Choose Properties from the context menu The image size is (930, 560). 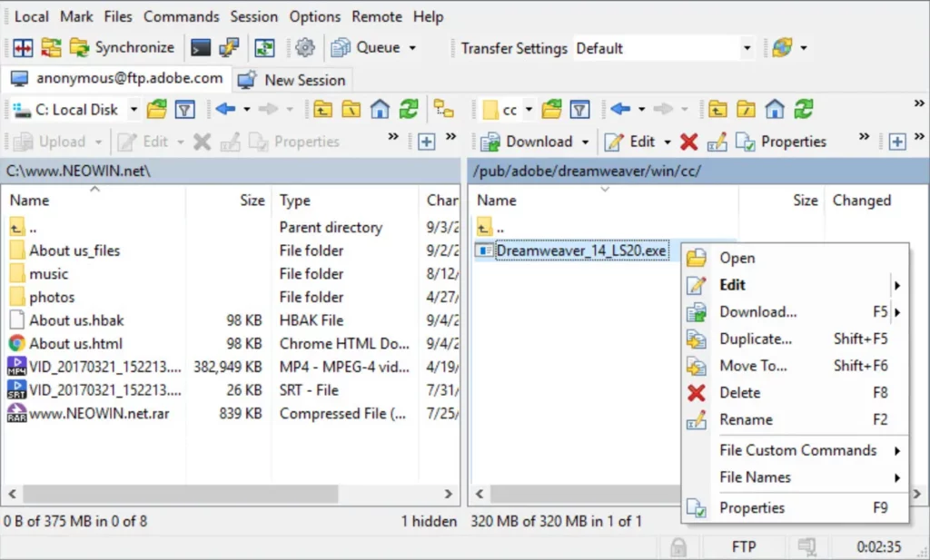(795, 508)
